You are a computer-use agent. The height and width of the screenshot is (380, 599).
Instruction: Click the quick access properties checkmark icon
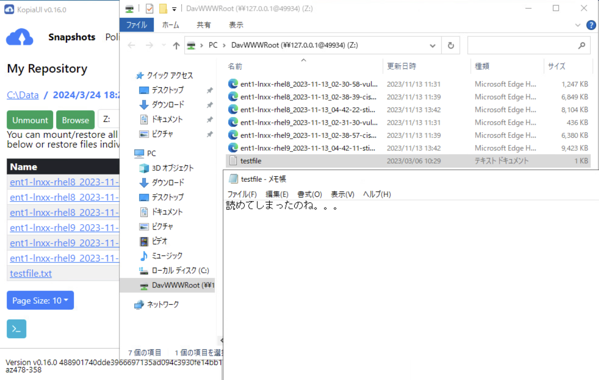(149, 8)
